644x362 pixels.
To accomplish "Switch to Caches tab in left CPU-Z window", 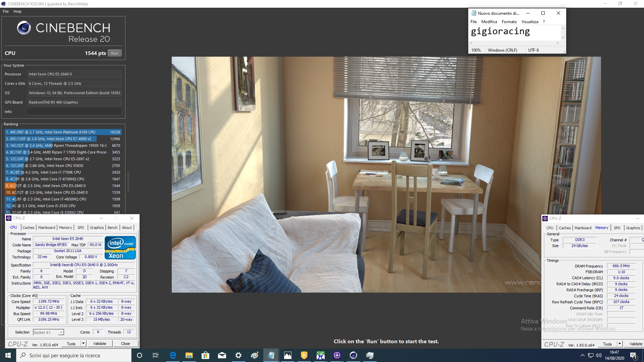I will coord(29,228).
